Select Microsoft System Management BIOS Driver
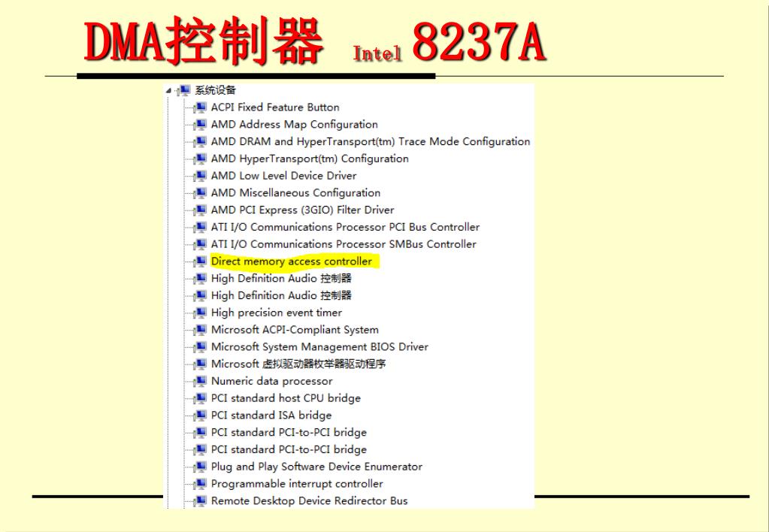Screen dimensions: 769x532 tap(319, 346)
